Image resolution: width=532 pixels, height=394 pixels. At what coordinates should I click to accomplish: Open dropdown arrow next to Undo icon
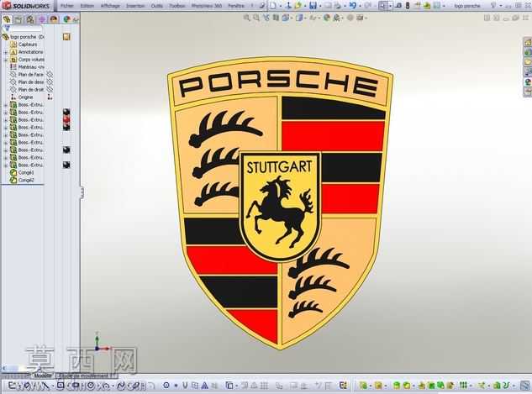click(x=360, y=6)
